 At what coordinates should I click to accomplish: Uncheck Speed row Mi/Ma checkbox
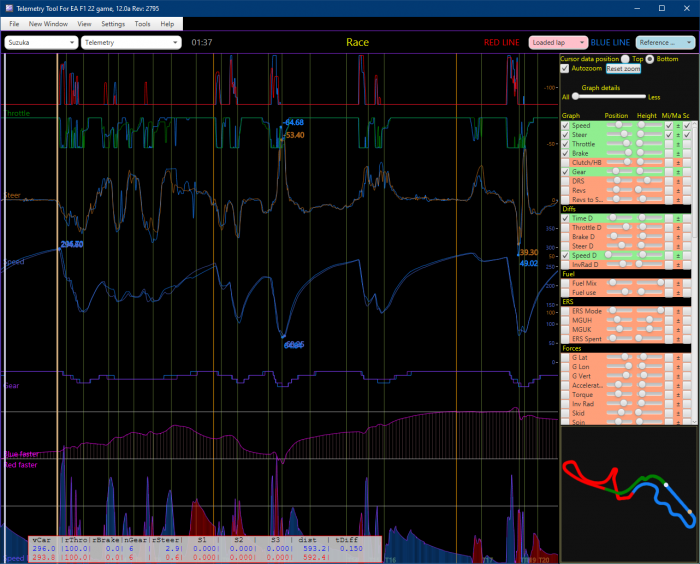click(669, 126)
